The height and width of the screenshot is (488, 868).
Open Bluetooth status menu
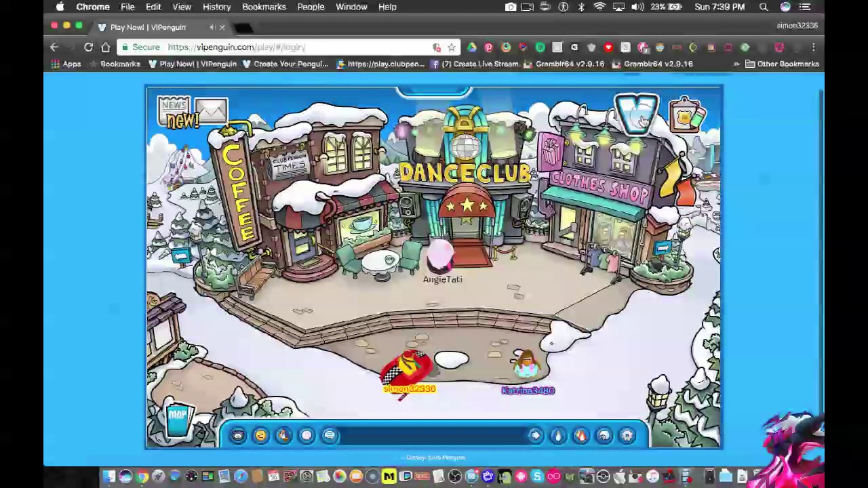click(581, 7)
